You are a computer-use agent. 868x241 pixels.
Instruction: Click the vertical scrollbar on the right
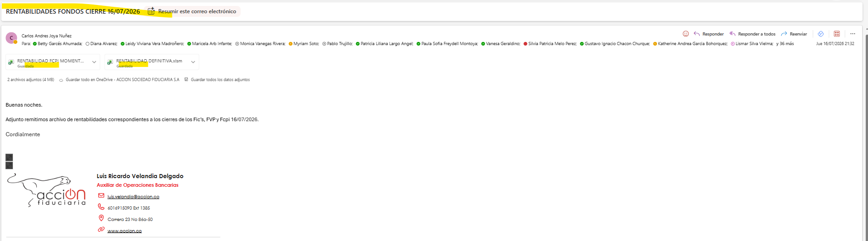coord(866,137)
